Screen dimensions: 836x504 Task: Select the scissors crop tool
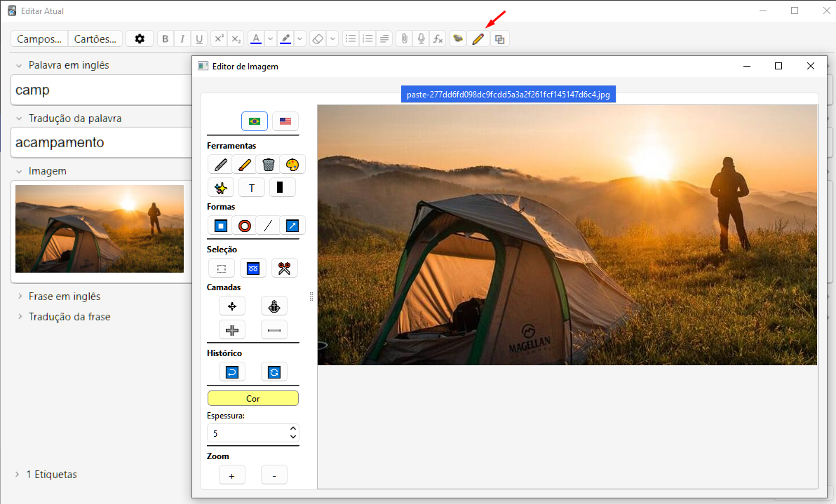284,268
